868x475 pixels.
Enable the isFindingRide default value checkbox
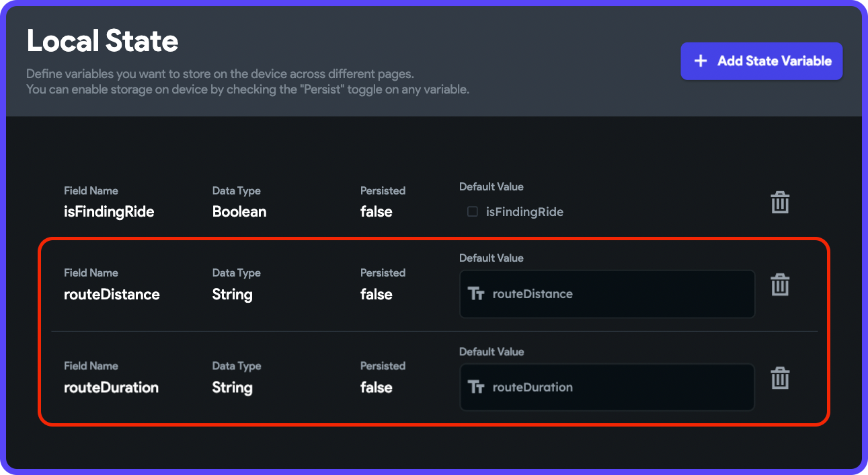(x=472, y=211)
